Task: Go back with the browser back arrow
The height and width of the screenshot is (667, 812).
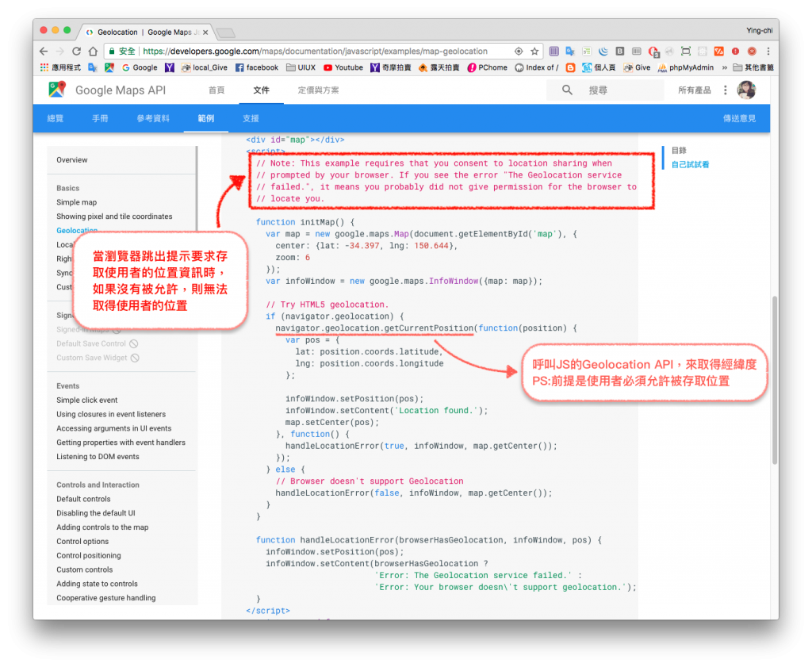Action: pyautogui.click(x=44, y=52)
